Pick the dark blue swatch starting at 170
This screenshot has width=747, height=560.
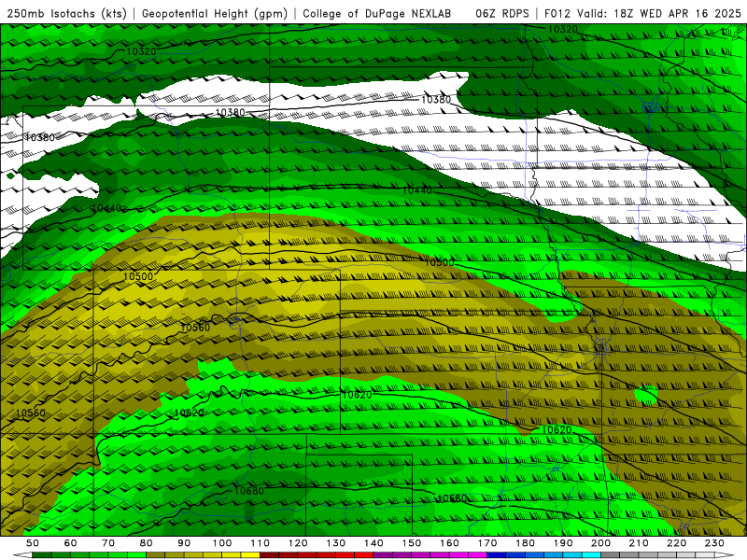(497, 554)
